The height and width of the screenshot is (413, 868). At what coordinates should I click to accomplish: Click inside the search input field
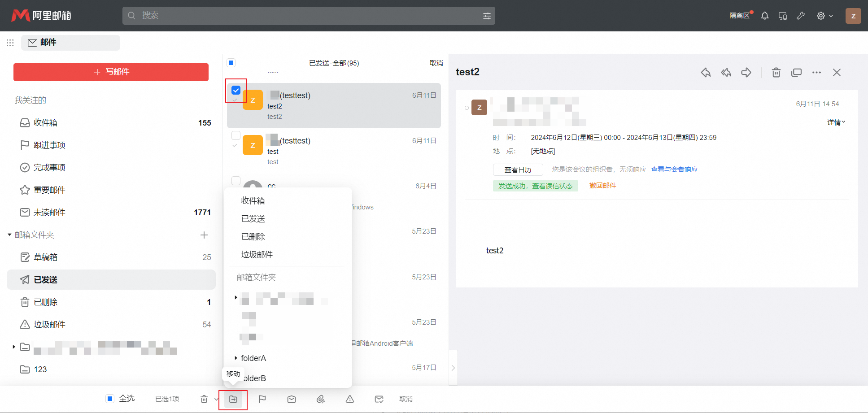[x=292, y=15]
